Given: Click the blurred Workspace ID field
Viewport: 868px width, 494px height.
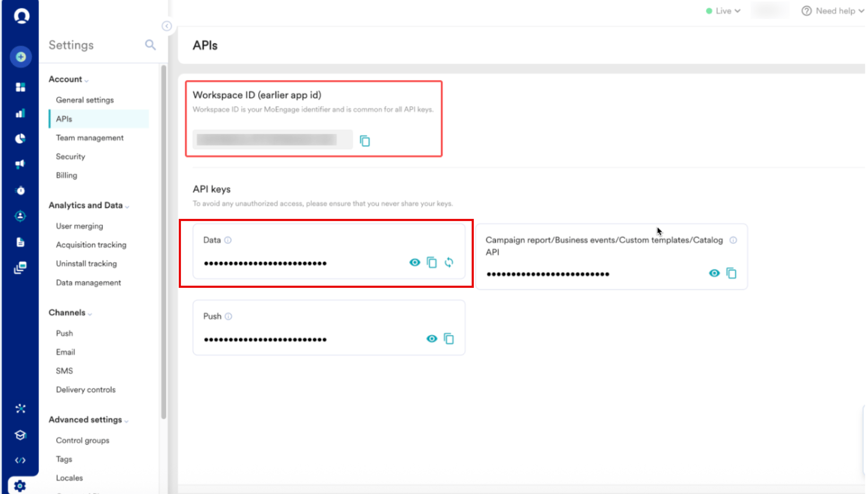Looking at the screenshot, I should (x=273, y=139).
